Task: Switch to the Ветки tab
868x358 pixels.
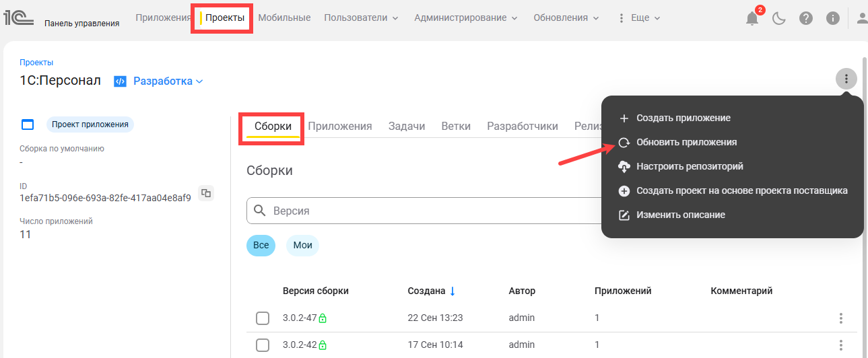Action: tap(456, 127)
